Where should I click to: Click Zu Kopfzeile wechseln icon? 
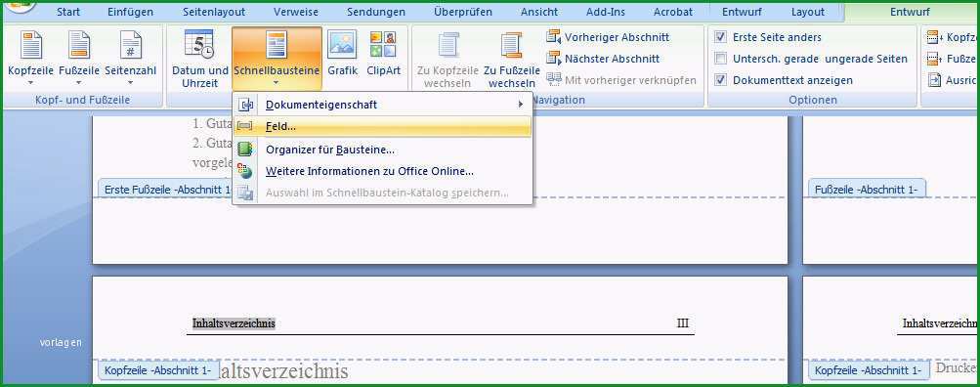pyautogui.click(x=447, y=45)
